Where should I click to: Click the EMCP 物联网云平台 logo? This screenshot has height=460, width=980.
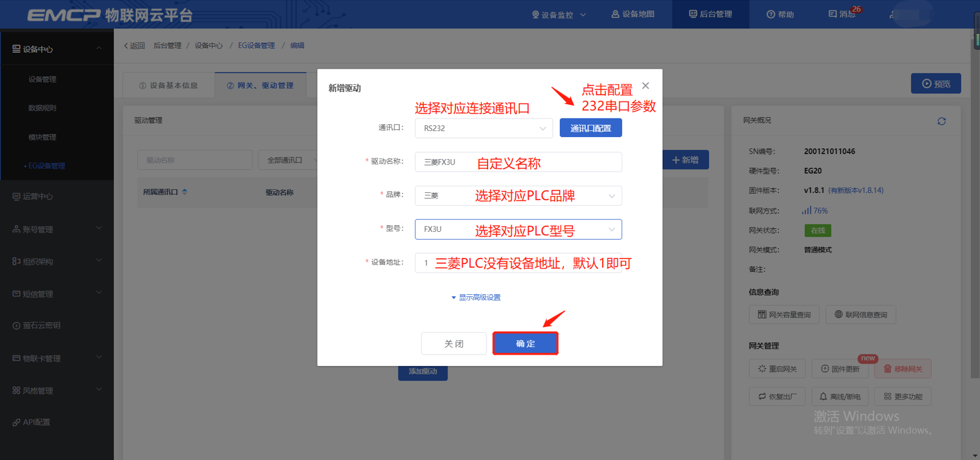110,15
